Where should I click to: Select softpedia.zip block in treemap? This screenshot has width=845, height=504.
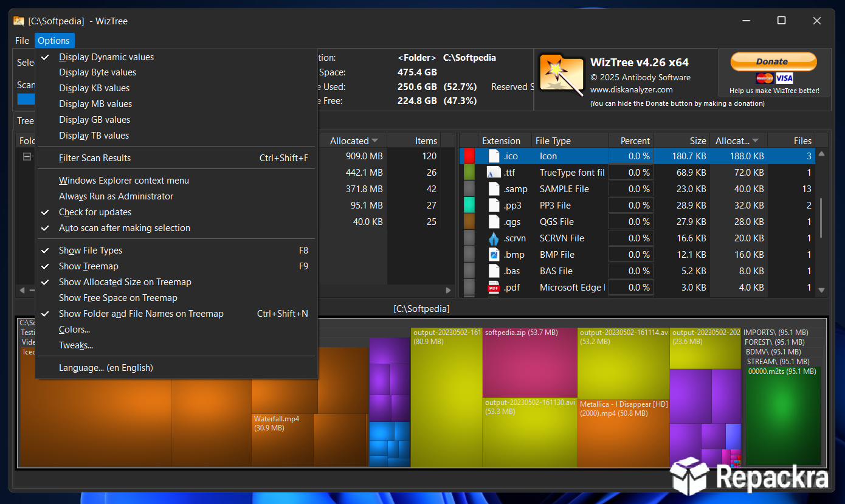click(x=529, y=362)
